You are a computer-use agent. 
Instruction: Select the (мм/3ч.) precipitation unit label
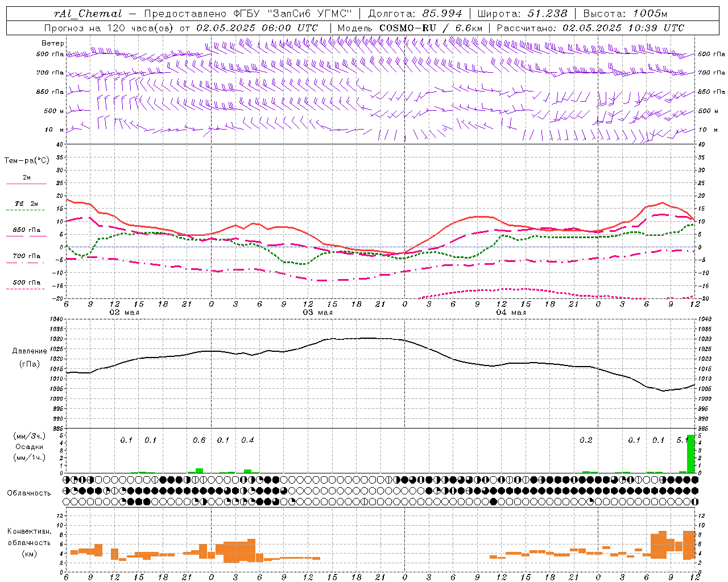29,436
